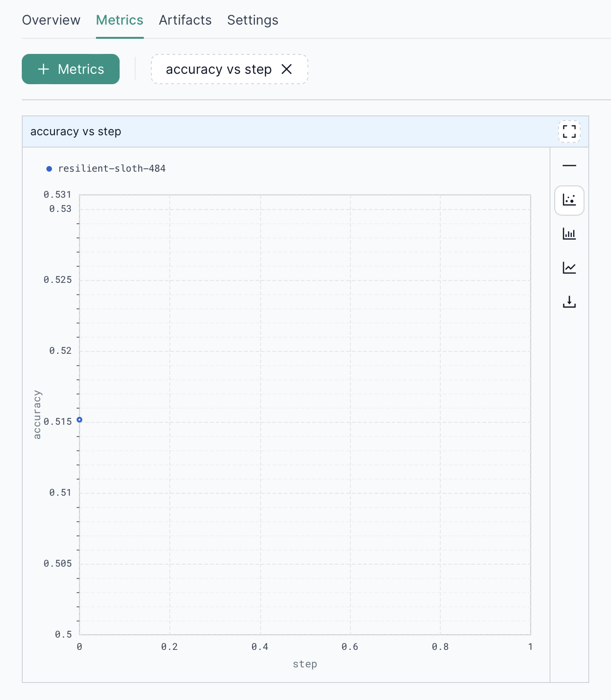Viewport: 611px width, 700px height.
Task: Switch to the line chart view
Action: [x=569, y=268]
